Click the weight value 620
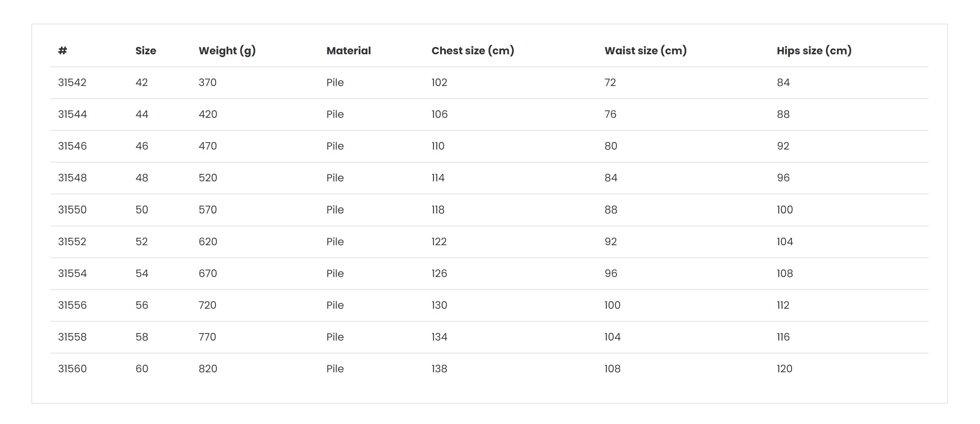980x424 pixels. point(208,242)
